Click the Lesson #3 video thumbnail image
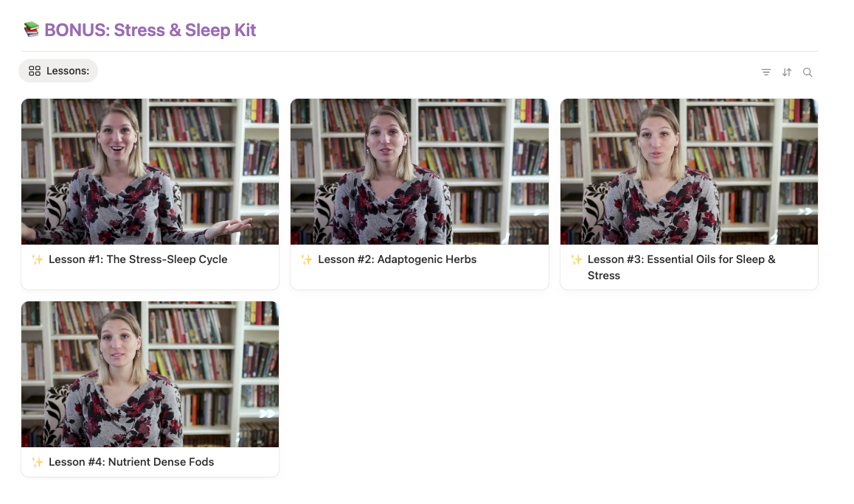 (689, 171)
